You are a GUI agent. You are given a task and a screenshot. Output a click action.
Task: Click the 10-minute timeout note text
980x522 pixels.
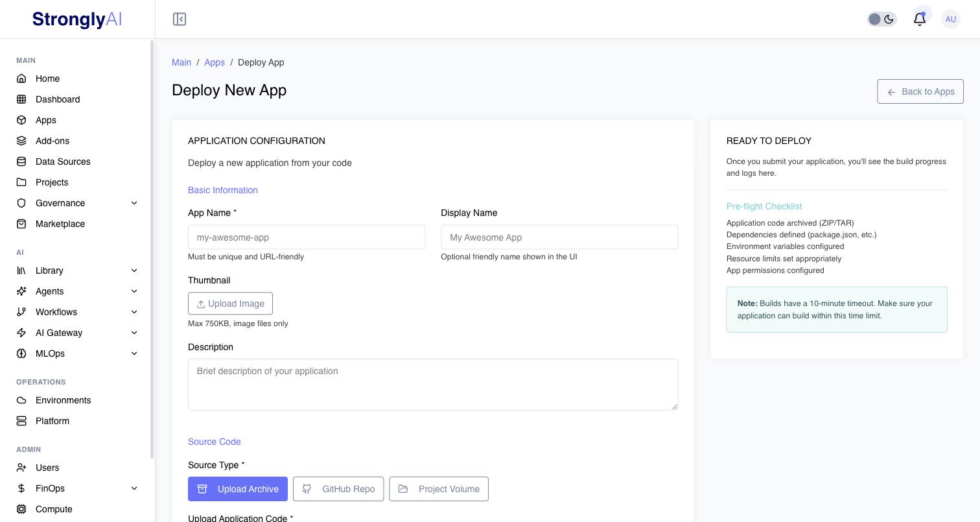pos(835,309)
